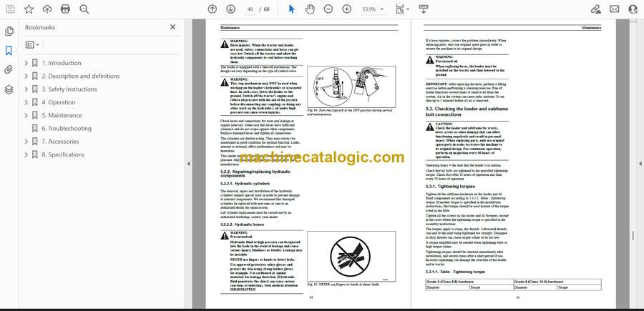Click the stopcock OFF/ON diagram figure

(351, 87)
